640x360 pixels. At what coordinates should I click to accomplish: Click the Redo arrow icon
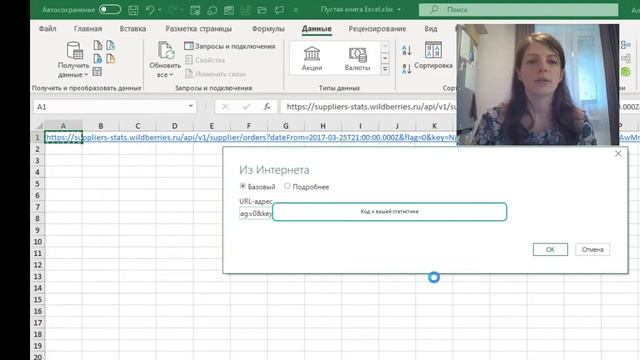point(173,10)
